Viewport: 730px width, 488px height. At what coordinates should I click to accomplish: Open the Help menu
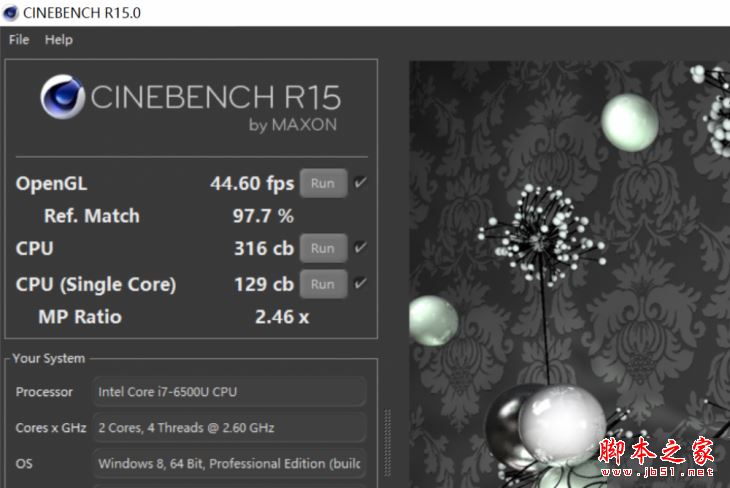point(59,40)
